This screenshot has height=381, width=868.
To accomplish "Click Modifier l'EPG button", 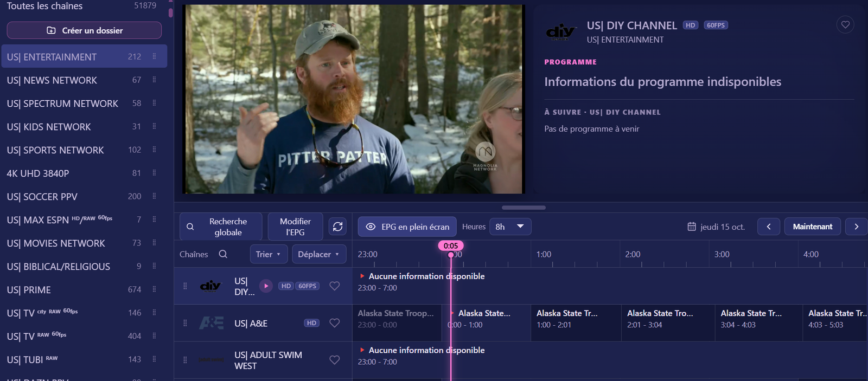I will click(295, 227).
